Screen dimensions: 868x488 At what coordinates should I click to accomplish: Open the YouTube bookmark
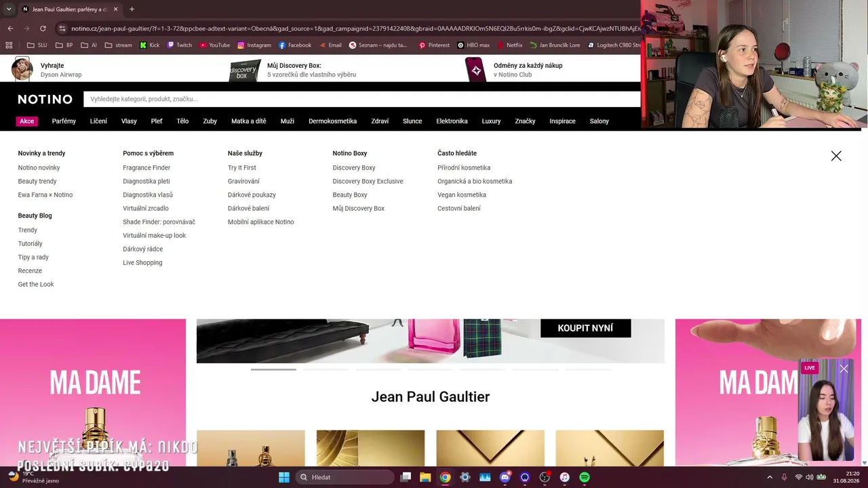(214, 45)
